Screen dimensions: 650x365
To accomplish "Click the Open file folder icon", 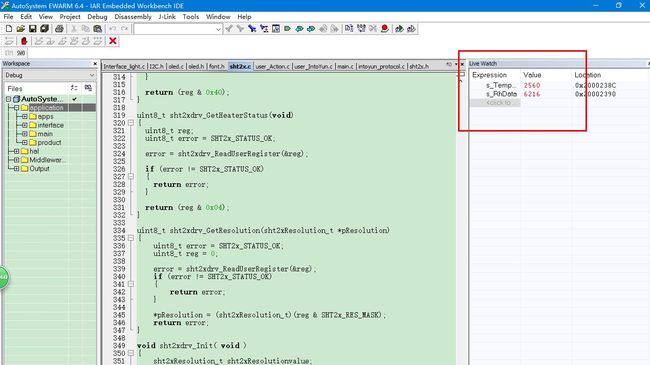I will coord(21,29).
